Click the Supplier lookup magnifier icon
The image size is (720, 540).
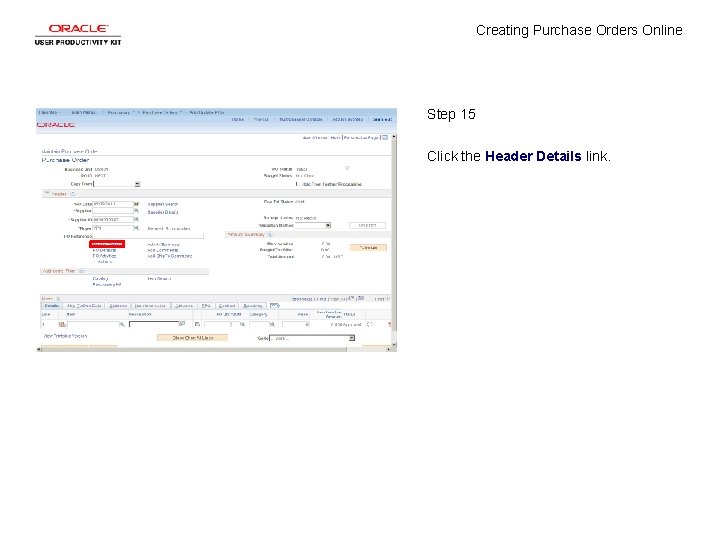pos(136,211)
